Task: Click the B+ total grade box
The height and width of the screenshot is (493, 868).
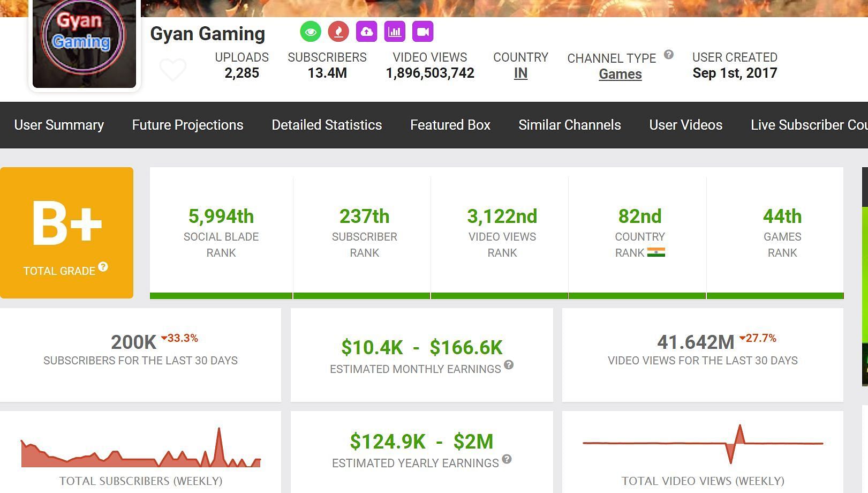Action: tap(66, 233)
